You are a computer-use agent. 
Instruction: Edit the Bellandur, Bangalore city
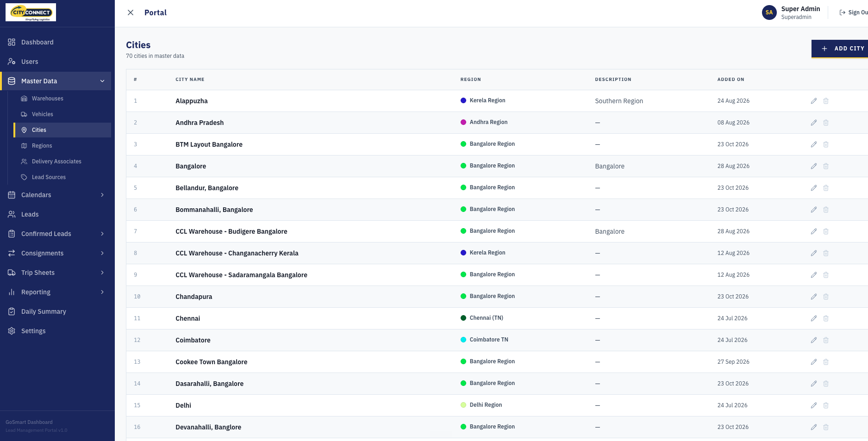814,188
